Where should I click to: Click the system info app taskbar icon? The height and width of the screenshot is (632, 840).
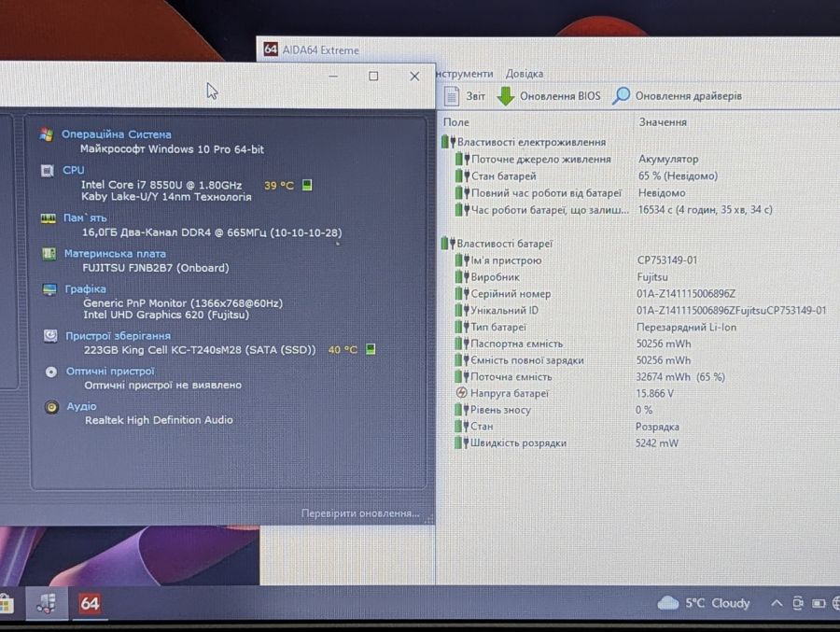(47, 604)
